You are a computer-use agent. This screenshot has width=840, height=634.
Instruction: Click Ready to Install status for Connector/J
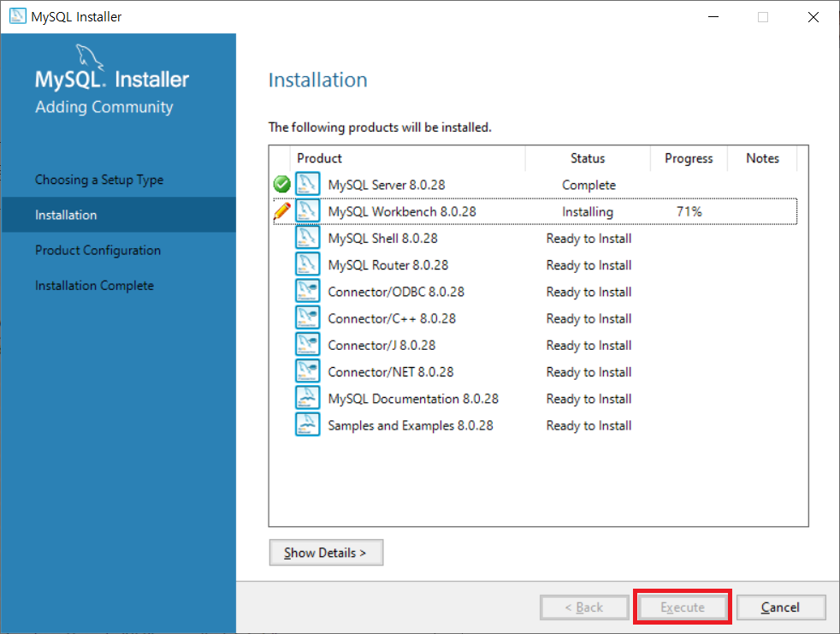point(589,346)
